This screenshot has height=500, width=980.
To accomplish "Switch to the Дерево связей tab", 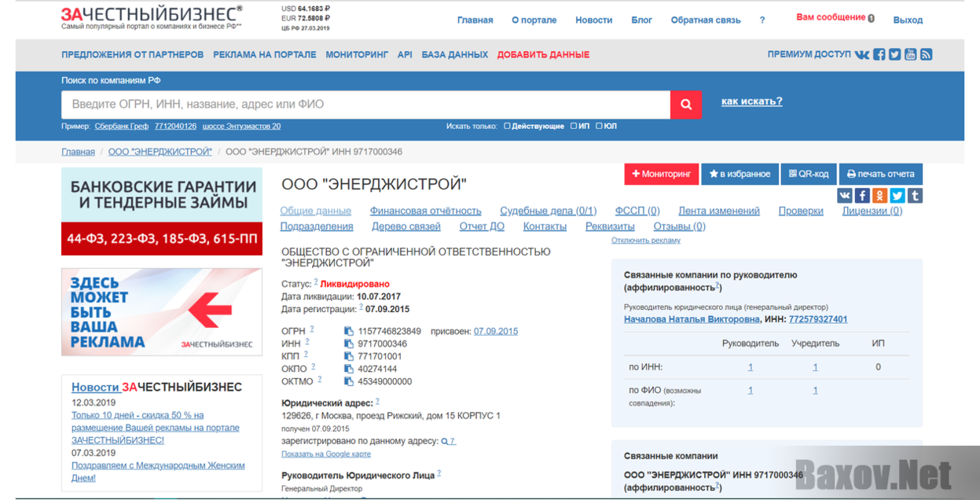I will click(x=406, y=226).
